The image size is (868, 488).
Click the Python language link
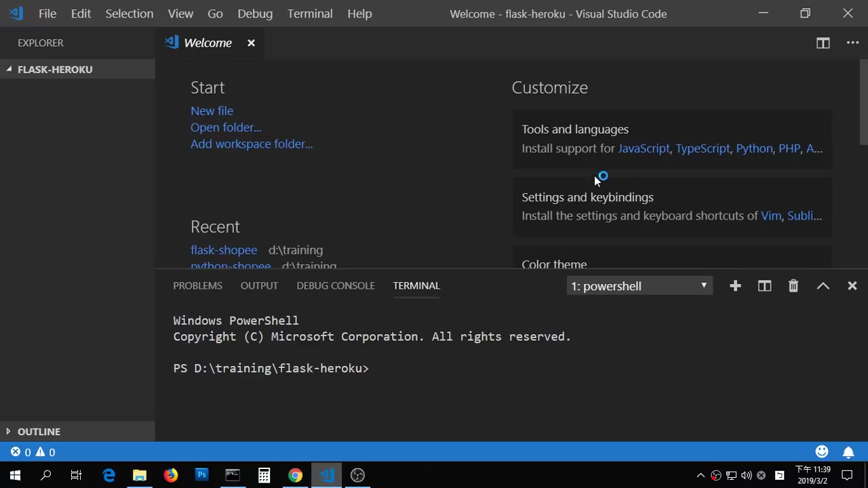pos(754,148)
